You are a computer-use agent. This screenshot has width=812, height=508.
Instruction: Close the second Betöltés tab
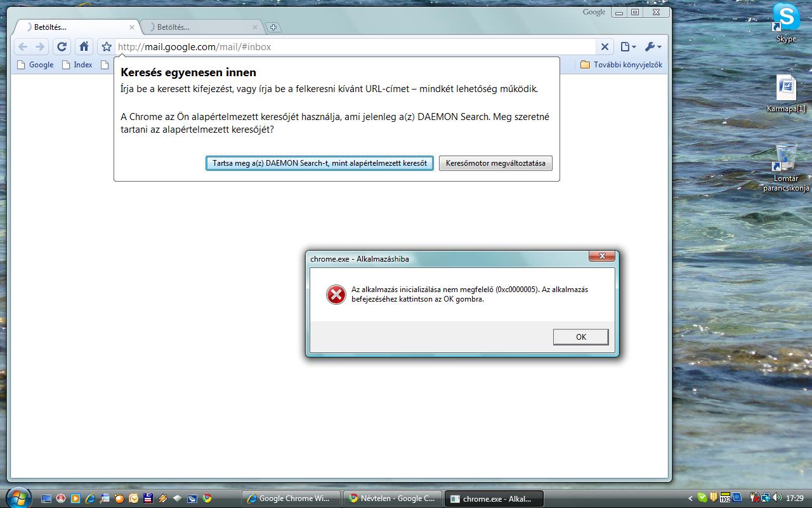pyautogui.click(x=255, y=27)
